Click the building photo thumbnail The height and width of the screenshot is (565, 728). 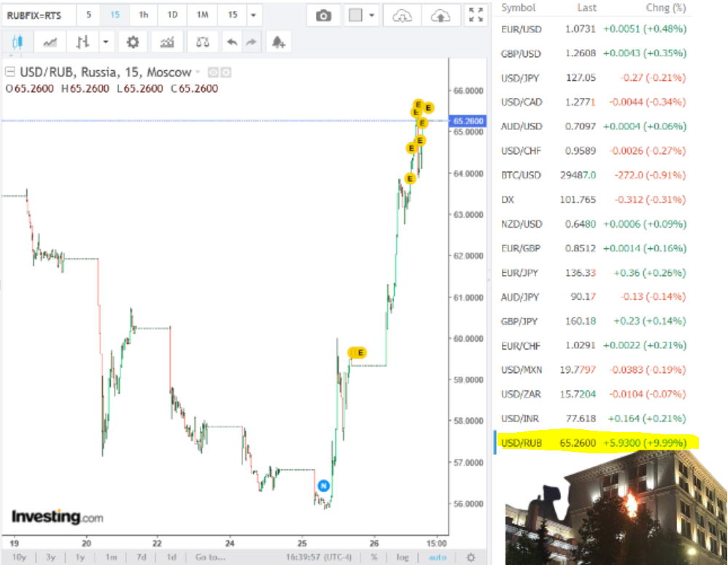pyautogui.click(x=616, y=509)
